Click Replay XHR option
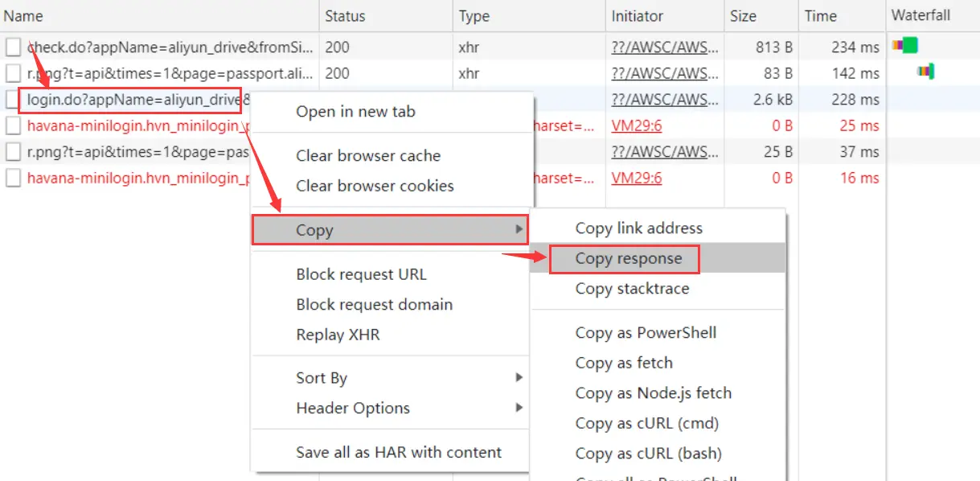The width and height of the screenshot is (980, 481). [x=338, y=335]
